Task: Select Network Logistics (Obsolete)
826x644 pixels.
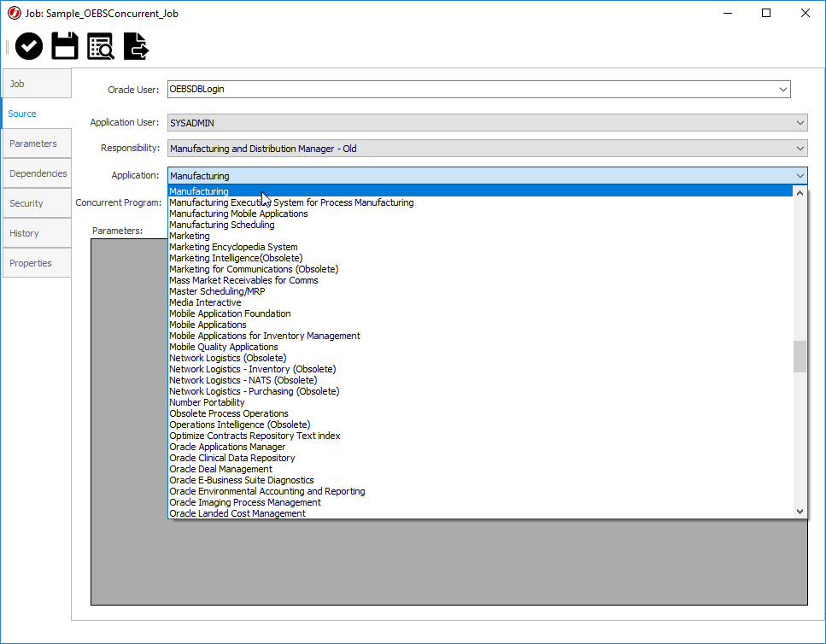Action: point(480,358)
